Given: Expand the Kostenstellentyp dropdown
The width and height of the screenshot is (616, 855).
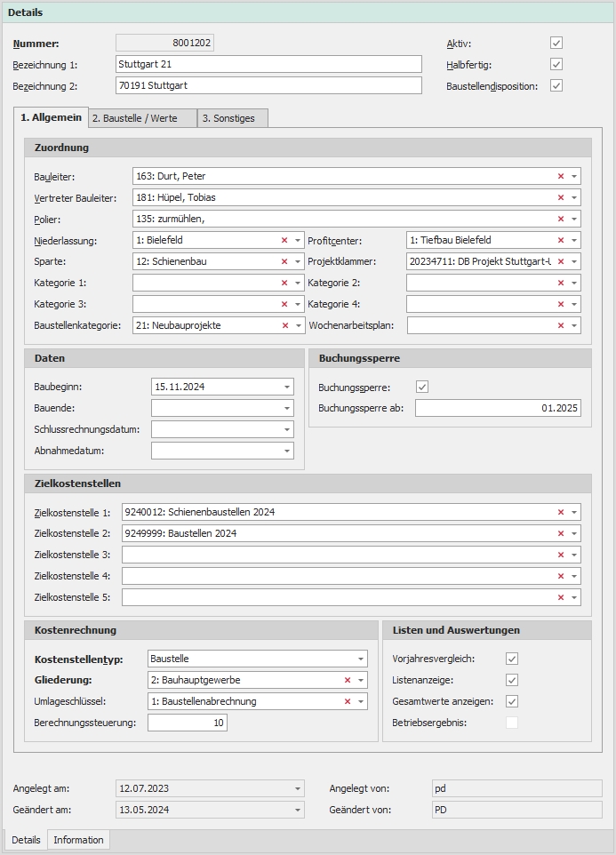Looking at the screenshot, I should click(x=361, y=659).
